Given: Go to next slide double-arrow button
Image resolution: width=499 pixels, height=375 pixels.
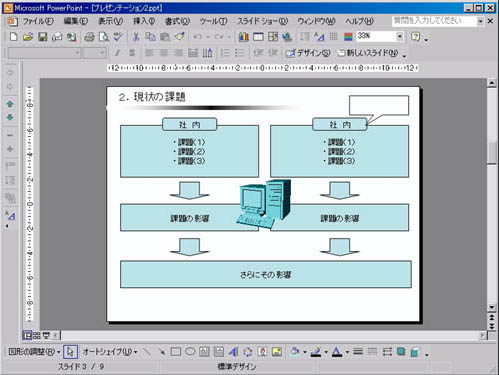Looking at the screenshot, I should (x=492, y=326).
